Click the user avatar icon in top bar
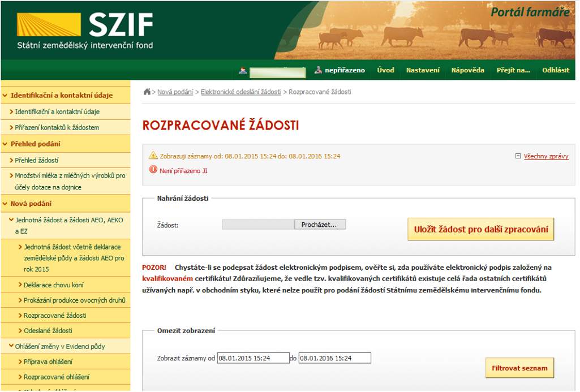 (x=243, y=70)
